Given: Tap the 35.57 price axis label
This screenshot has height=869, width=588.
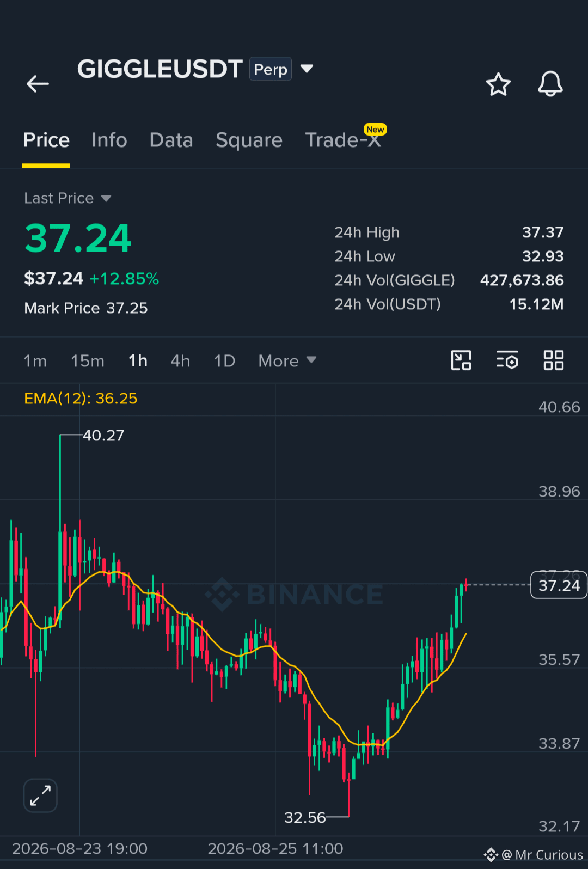Looking at the screenshot, I should 559,660.
